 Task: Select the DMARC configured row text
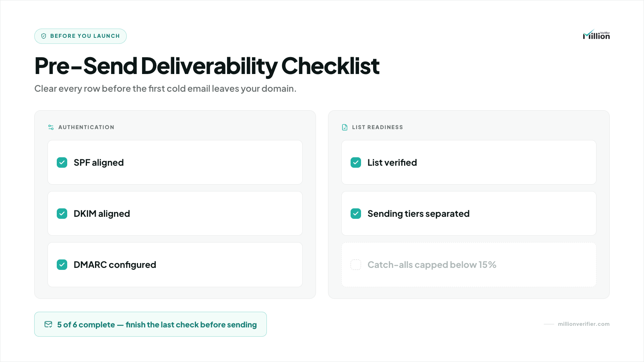coord(115,265)
